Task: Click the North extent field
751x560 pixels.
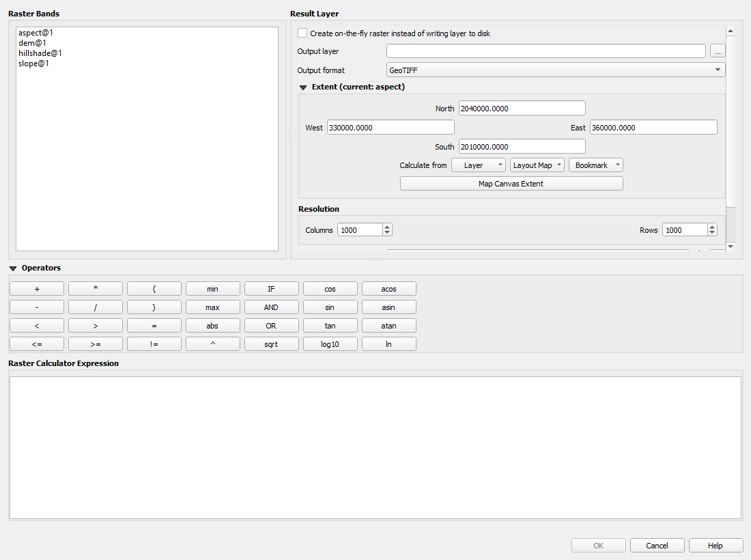Action: click(x=522, y=109)
